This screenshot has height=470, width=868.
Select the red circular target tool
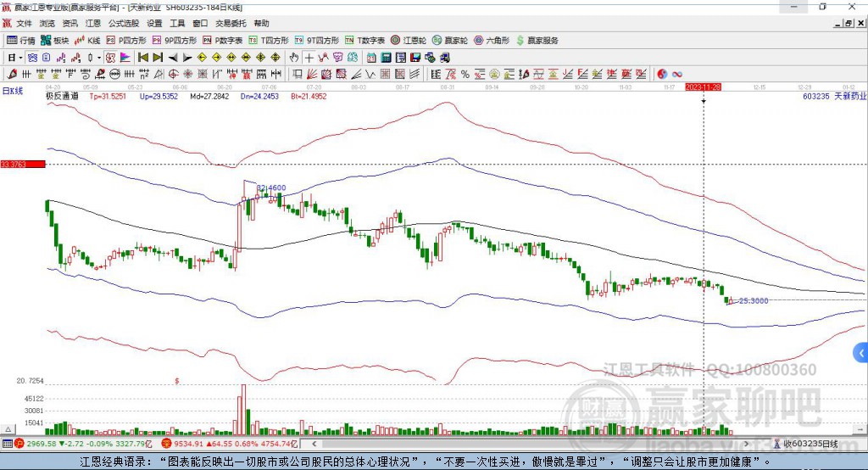(173, 74)
